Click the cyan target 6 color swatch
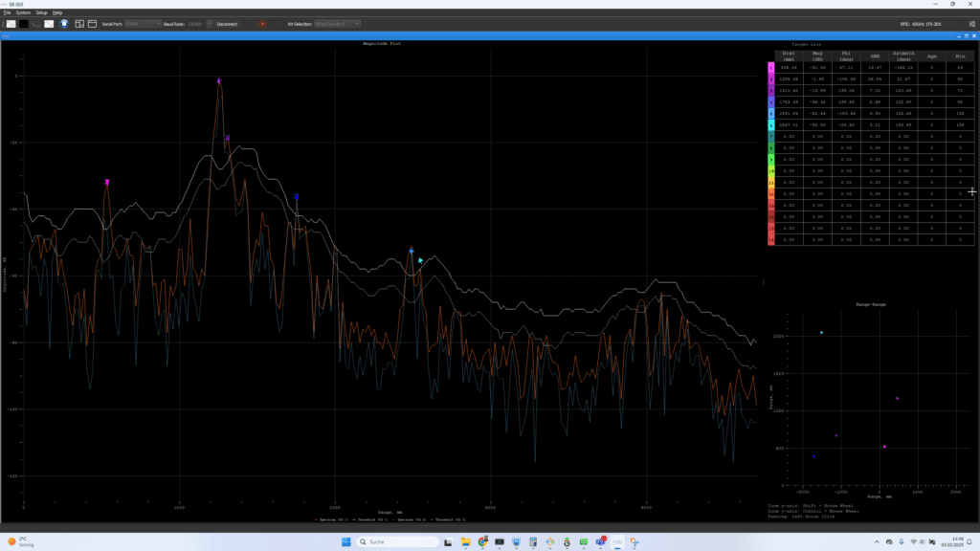 point(771,125)
